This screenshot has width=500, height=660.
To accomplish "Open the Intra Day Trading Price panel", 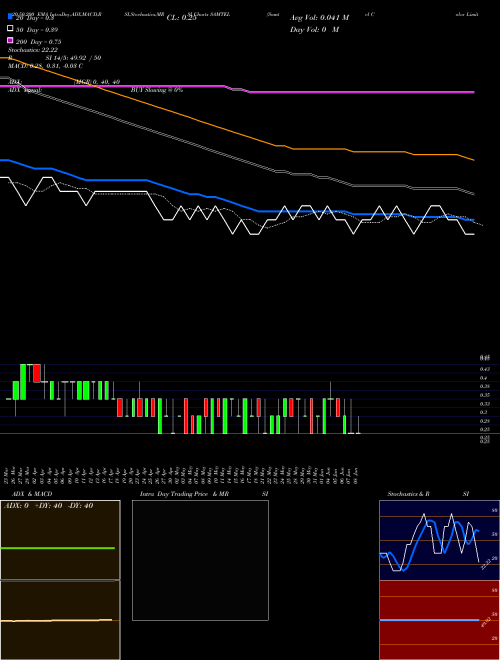I will pyautogui.click(x=200, y=560).
